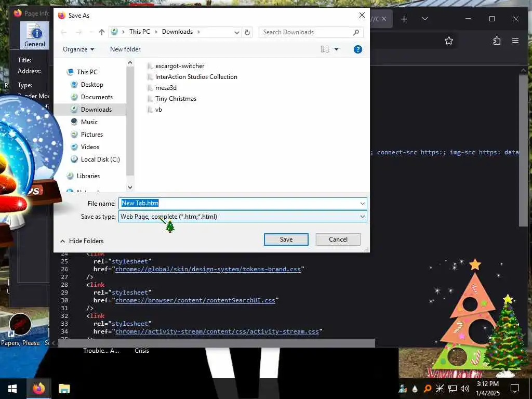Expand the File name history dropdown
The height and width of the screenshot is (399, 532).
pos(362,204)
